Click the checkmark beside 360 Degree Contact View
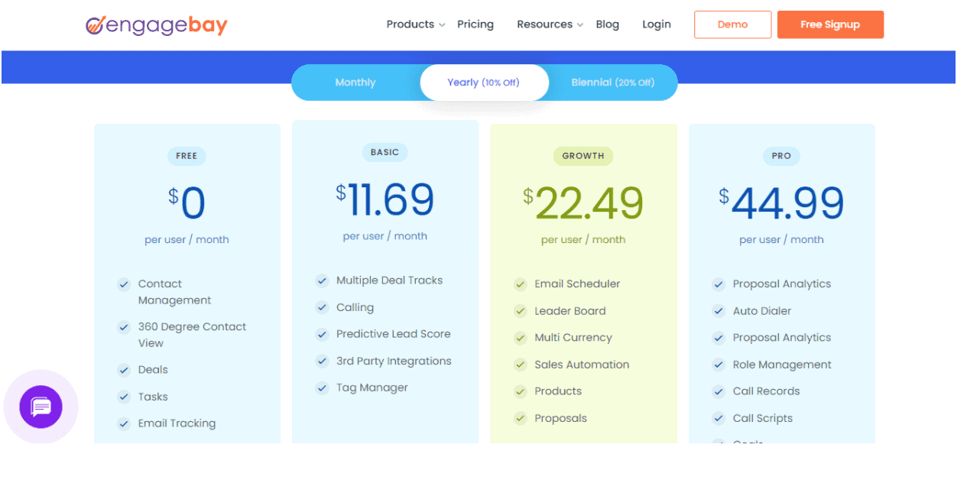 tap(124, 327)
